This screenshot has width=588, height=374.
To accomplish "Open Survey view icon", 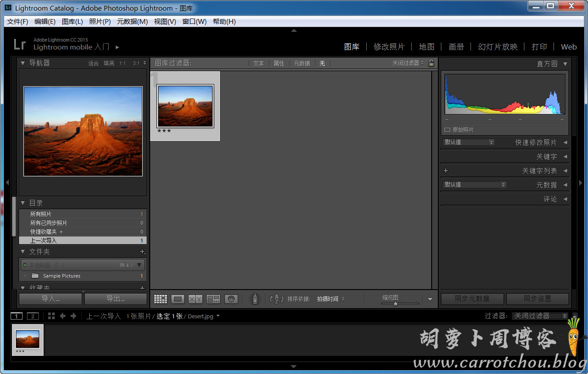I will point(213,299).
